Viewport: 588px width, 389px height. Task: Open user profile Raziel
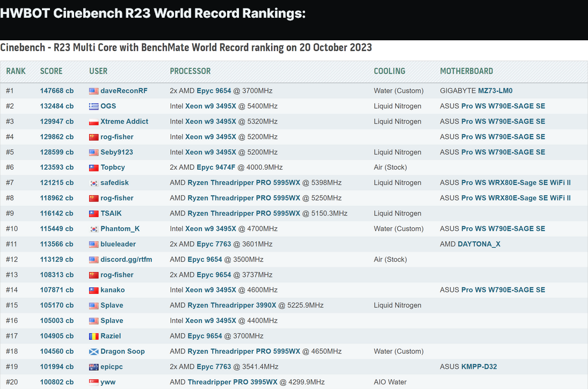(x=111, y=336)
